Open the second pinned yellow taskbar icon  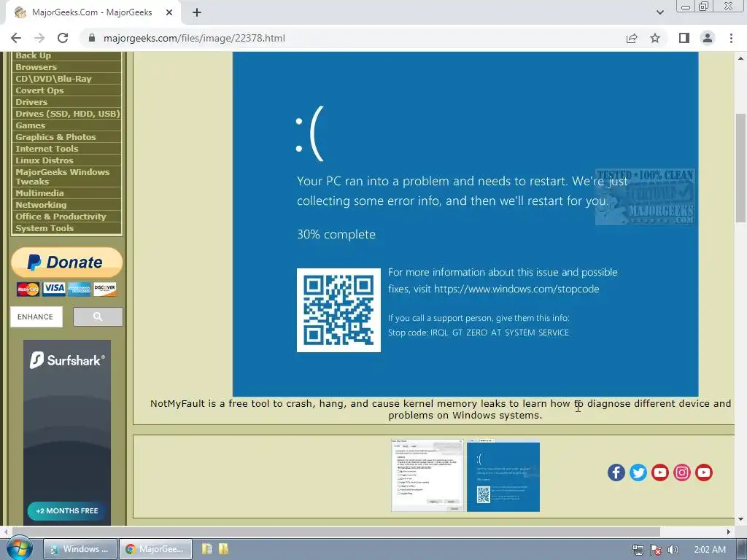click(x=223, y=549)
